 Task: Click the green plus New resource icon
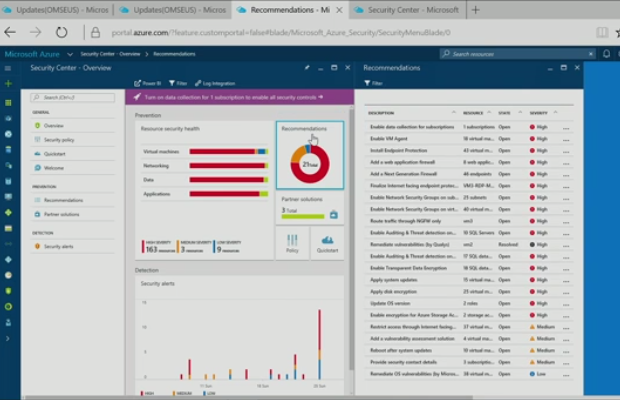(8, 83)
